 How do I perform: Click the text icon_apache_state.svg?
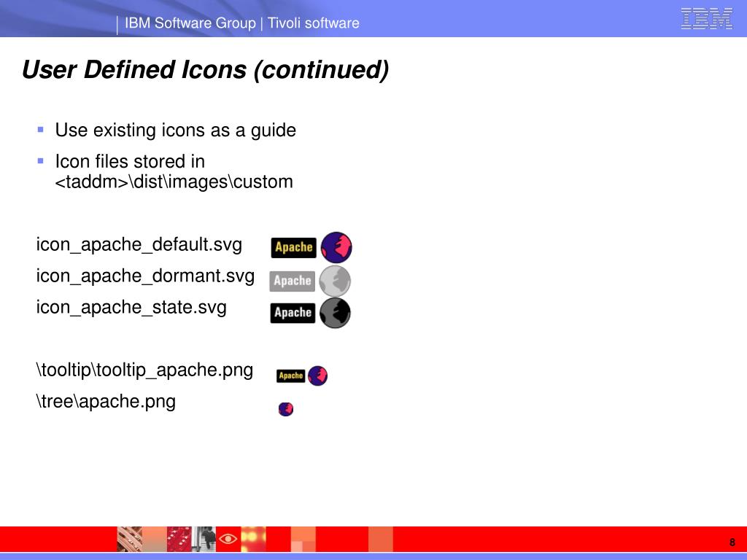coord(131,308)
